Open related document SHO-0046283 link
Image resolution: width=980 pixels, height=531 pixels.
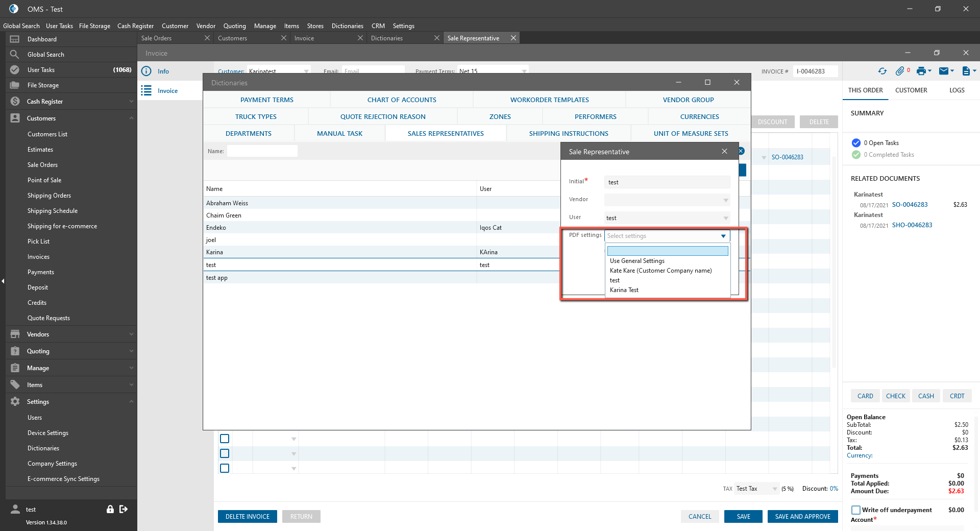tap(912, 225)
